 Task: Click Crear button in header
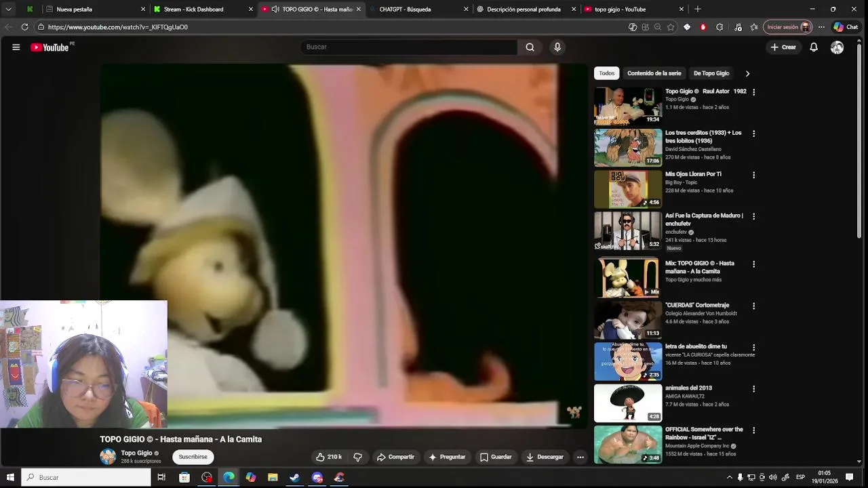[783, 47]
